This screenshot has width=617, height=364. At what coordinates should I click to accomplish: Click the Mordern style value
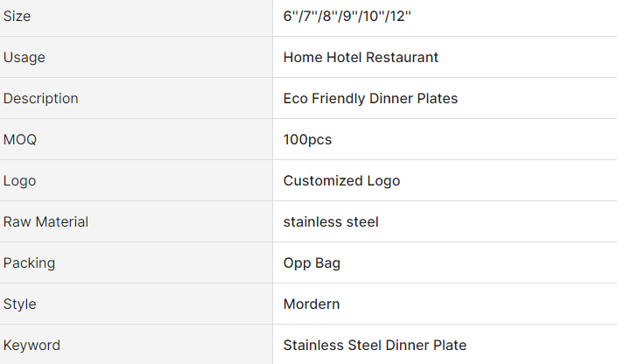click(x=312, y=304)
